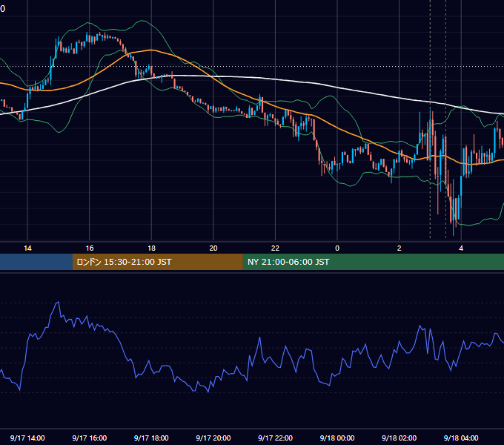This screenshot has width=504, height=445.
Task: Click the '9/17 18:00' indicator axis label
Action: (151, 438)
